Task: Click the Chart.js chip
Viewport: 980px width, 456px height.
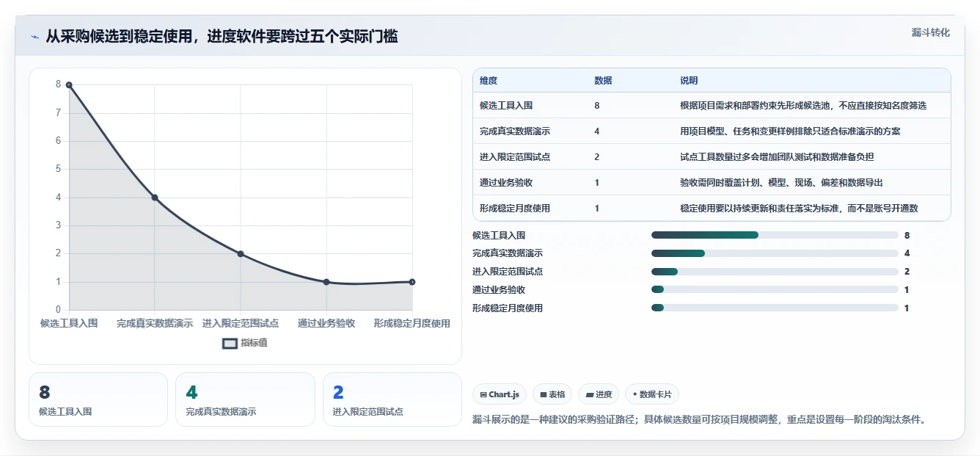Action: pos(499,394)
